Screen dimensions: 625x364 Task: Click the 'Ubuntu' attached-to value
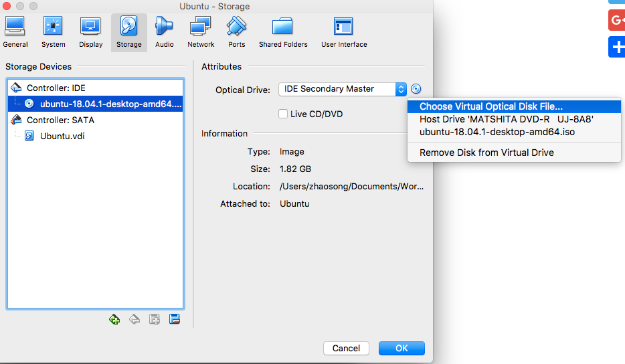[294, 203]
